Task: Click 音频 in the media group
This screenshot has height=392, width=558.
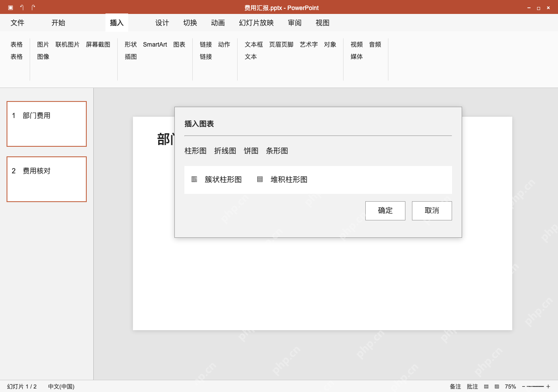Action: tap(375, 44)
